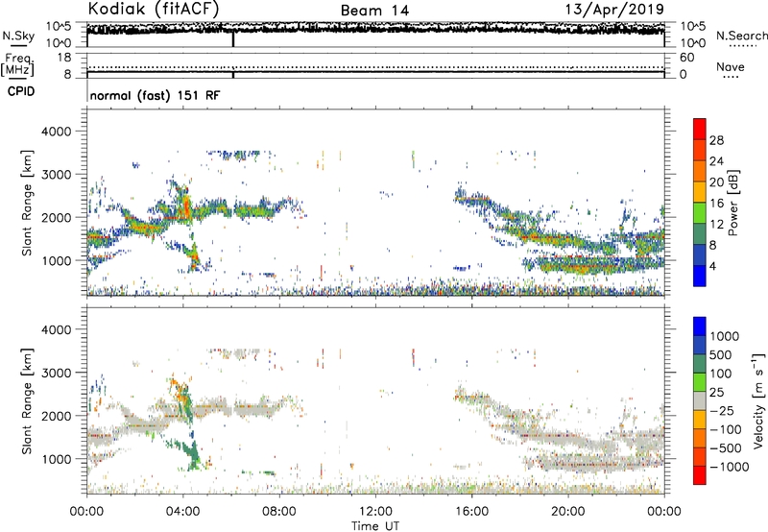Click the "12:00" time tick label

pos(375,512)
